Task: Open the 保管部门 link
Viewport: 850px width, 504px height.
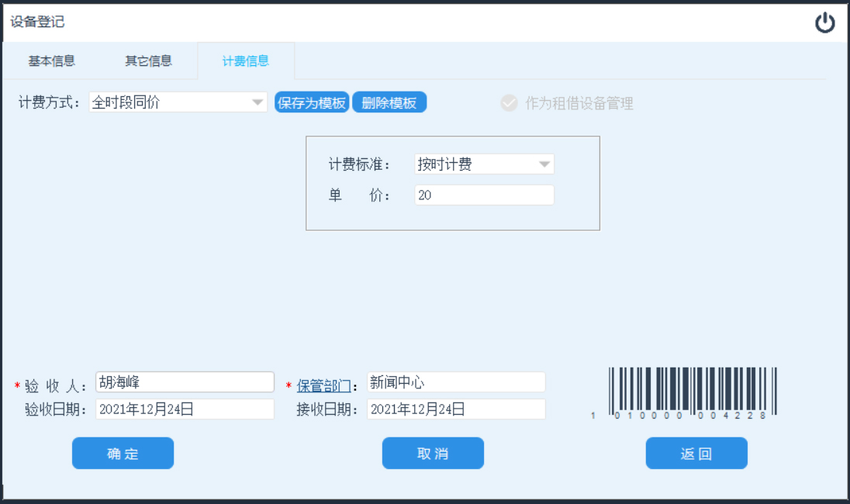Action: (323, 385)
